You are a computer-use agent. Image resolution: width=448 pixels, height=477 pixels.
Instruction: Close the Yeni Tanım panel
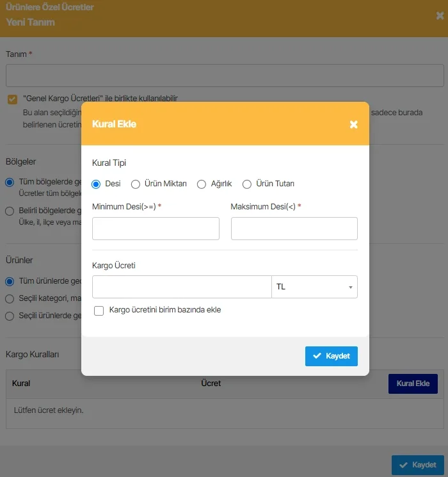(x=440, y=15)
